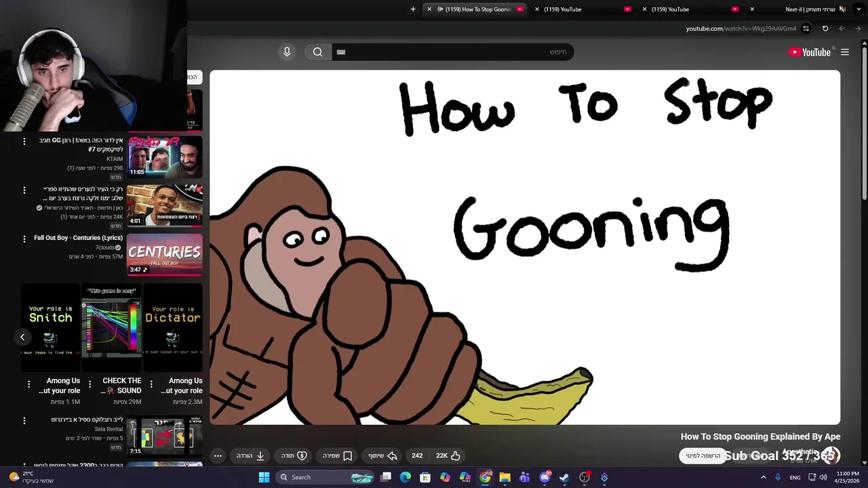Image resolution: width=868 pixels, height=488 pixels.
Task: Open Microsoft Teams from taskbar
Action: tap(524, 477)
